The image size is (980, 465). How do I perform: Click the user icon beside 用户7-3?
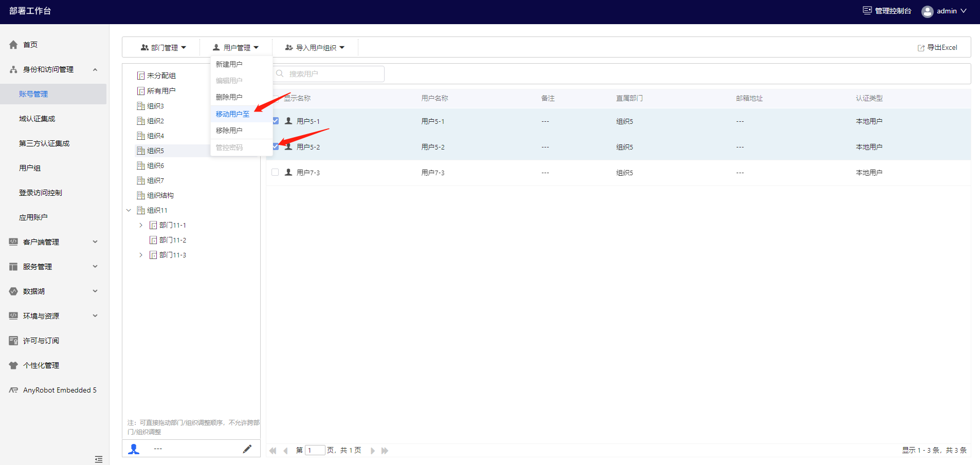(x=288, y=172)
